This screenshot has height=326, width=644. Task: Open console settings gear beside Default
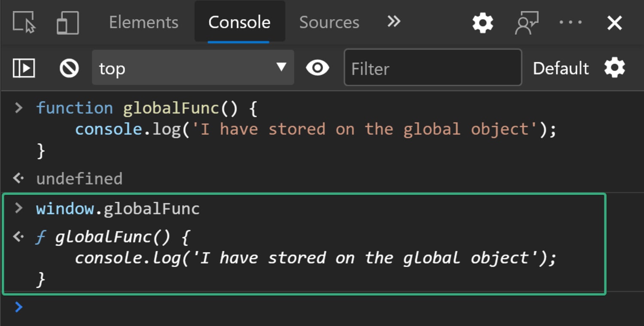tap(614, 68)
